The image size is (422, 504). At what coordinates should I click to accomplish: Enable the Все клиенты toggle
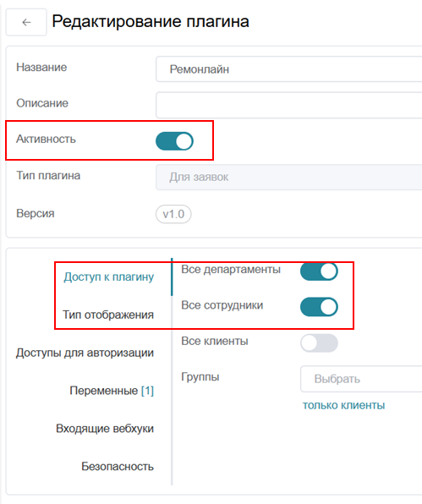319,343
